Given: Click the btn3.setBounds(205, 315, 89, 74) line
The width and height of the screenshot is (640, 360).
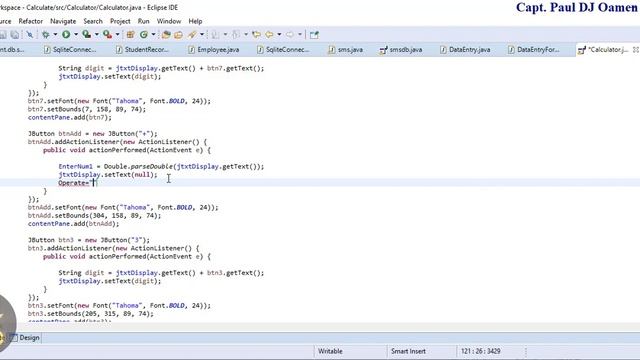Looking at the screenshot, I should [91, 313].
